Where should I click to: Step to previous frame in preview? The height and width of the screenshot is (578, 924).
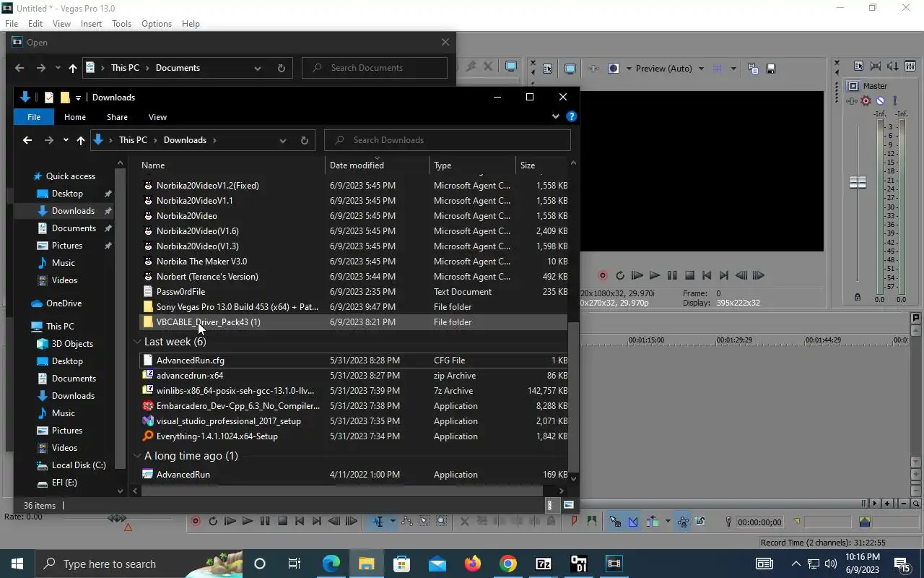tap(741, 275)
